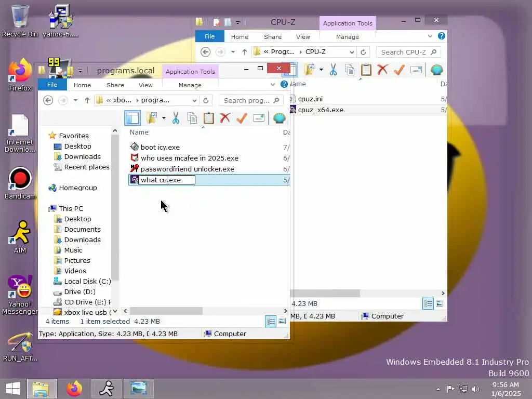The image size is (532, 399).
Task: Open Windows Start button on taskbar
Action: click(x=13, y=389)
